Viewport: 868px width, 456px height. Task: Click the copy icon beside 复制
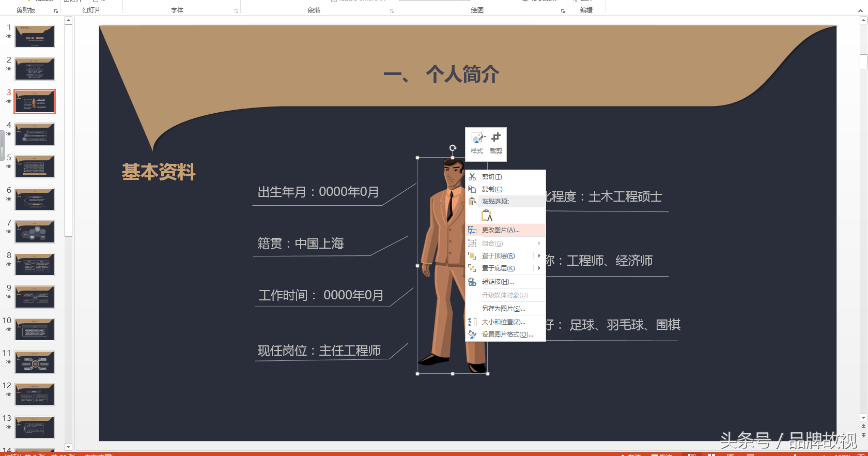click(472, 189)
